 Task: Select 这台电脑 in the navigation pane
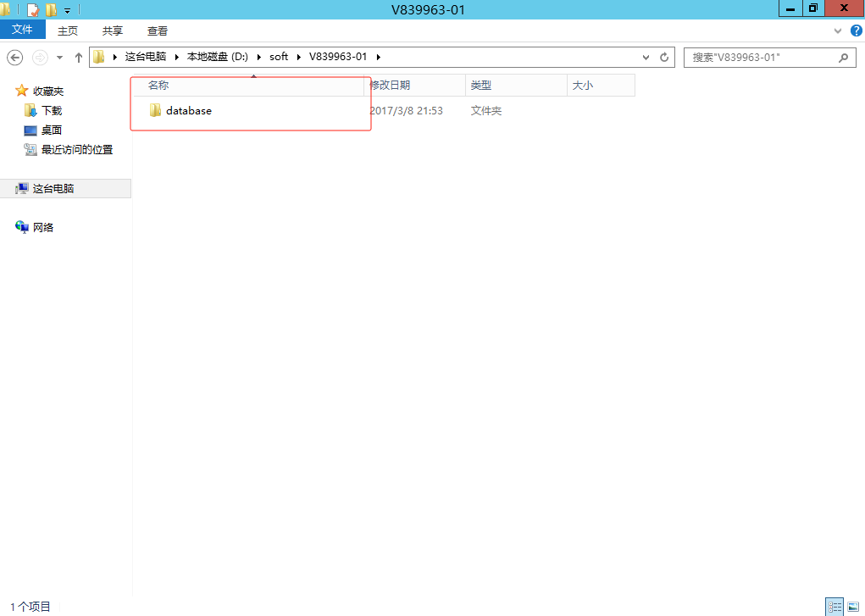tap(53, 188)
